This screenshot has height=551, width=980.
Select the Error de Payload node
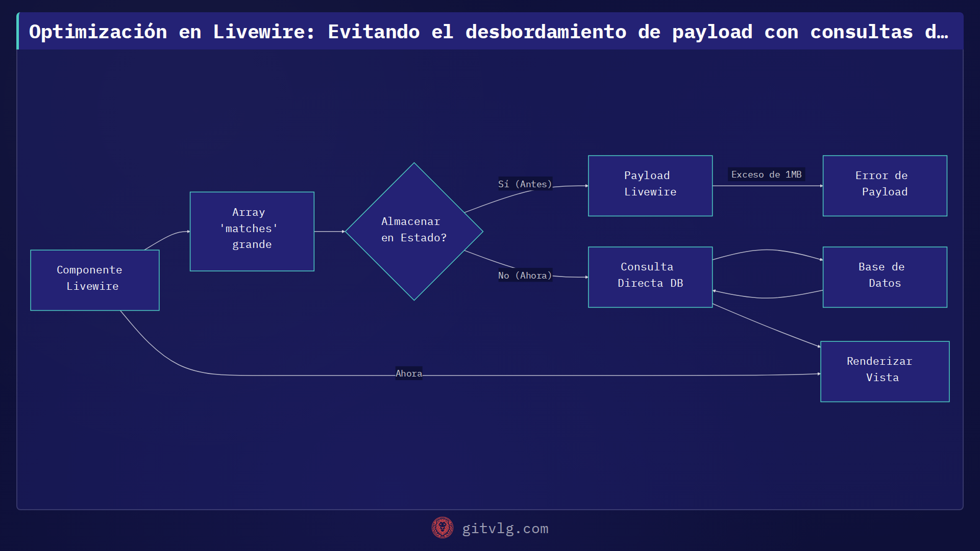(885, 186)
